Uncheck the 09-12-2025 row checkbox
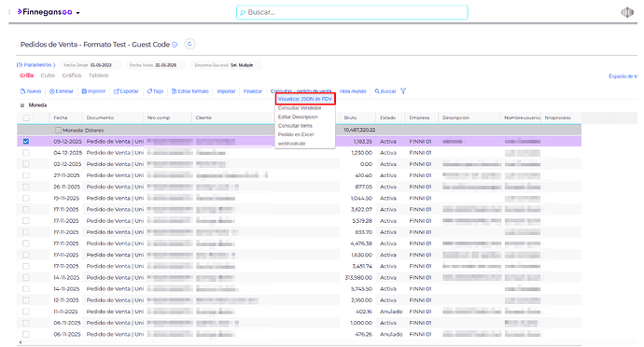The width and height of the screenshot is (644, 347). pyautogui.click(x=26, y=141)
